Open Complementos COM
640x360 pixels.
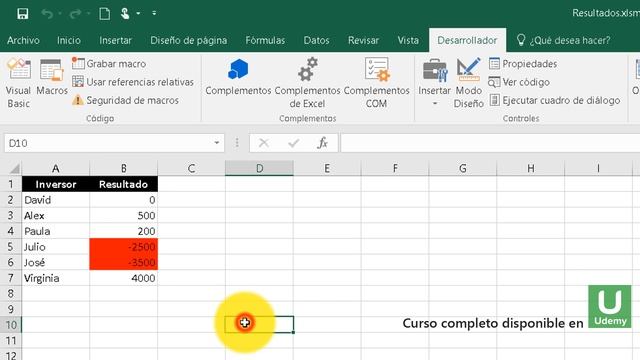[x=376, y=83]
